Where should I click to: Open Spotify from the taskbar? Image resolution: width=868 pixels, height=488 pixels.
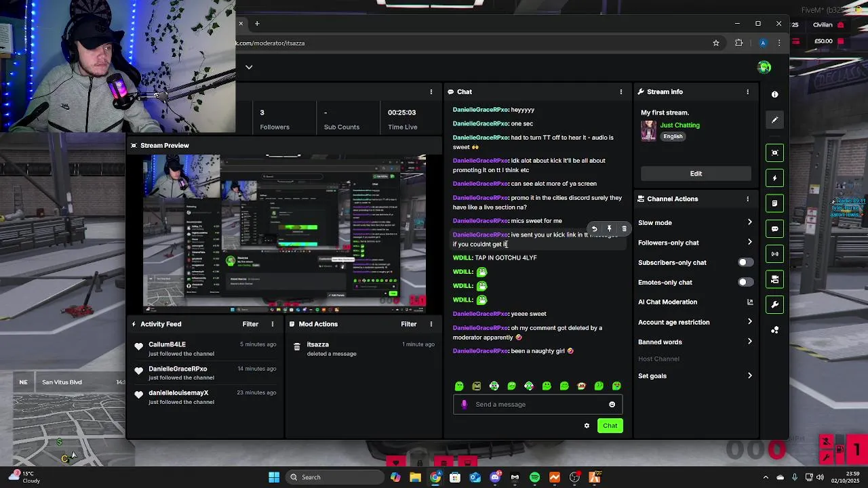coord(534,477)
